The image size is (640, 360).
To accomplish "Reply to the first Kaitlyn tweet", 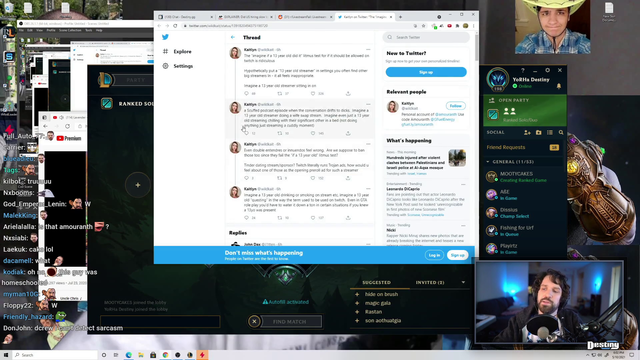I will [247, 93].
